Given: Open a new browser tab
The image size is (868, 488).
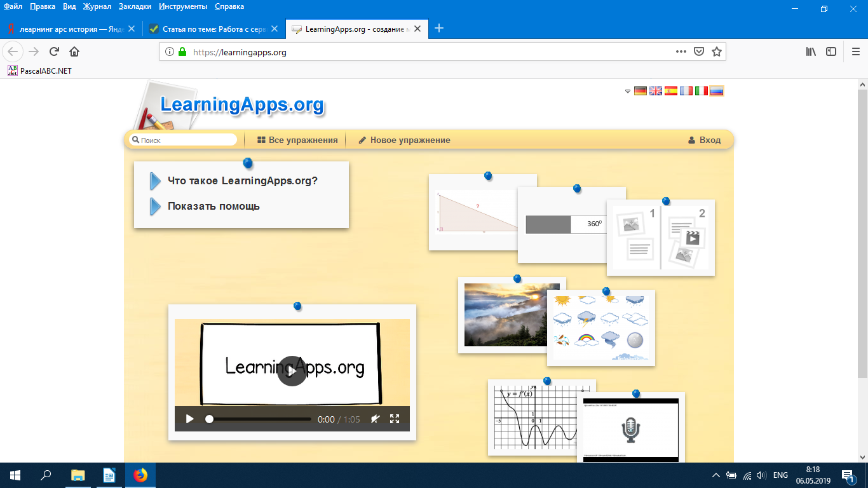Looking at the screenshot, I should pos(438,28).
